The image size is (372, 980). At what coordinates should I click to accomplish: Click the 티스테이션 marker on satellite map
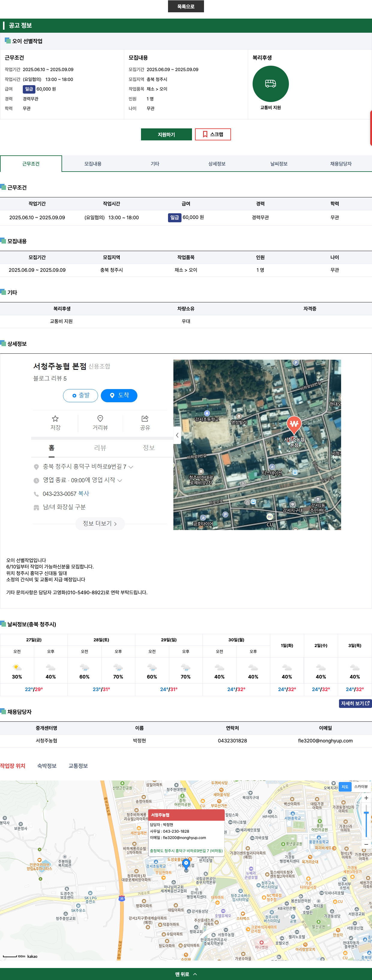tap(272, 467)
